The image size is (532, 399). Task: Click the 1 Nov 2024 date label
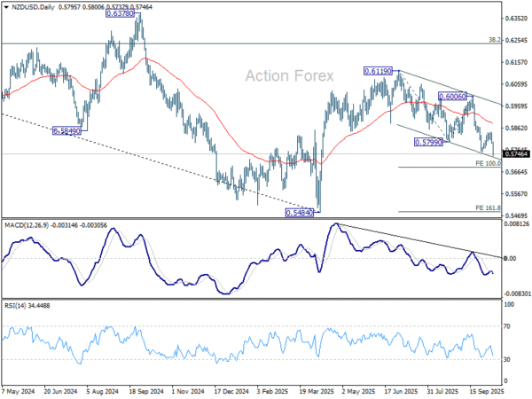tap(188, 391)
